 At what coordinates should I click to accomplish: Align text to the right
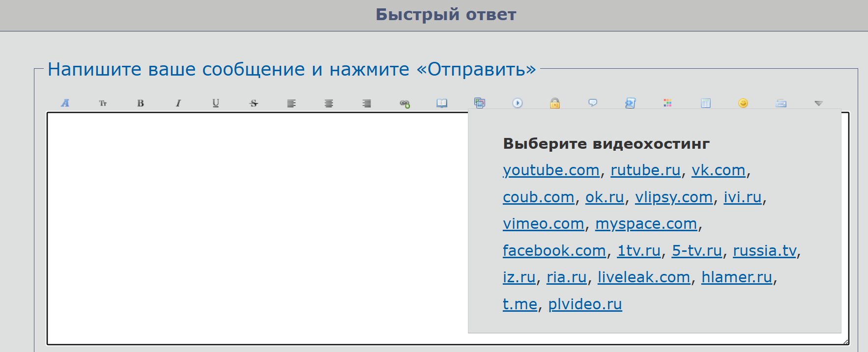pyautogui.click(x=367, y=103)
